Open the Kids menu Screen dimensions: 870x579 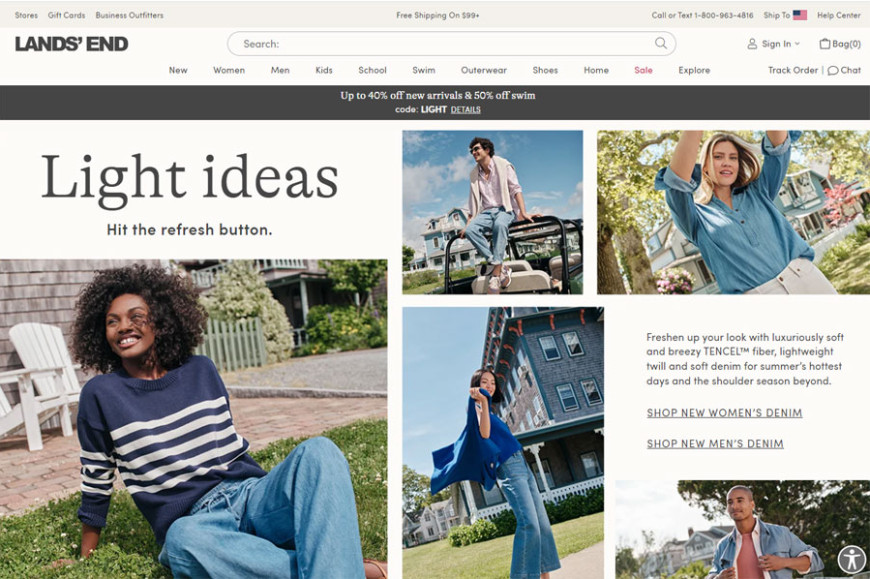pyautogui.click(x=324, y=70)
